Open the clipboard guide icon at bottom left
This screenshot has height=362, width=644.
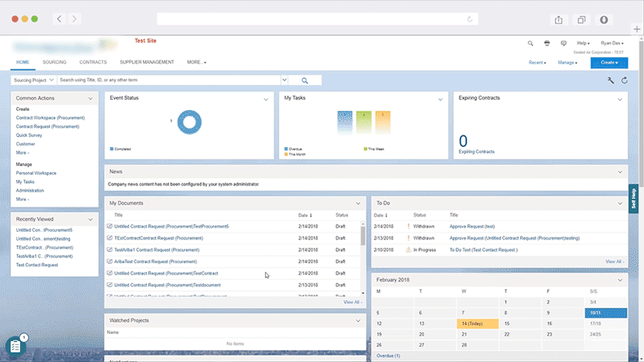pyautogui.click(x=15, y=346)
